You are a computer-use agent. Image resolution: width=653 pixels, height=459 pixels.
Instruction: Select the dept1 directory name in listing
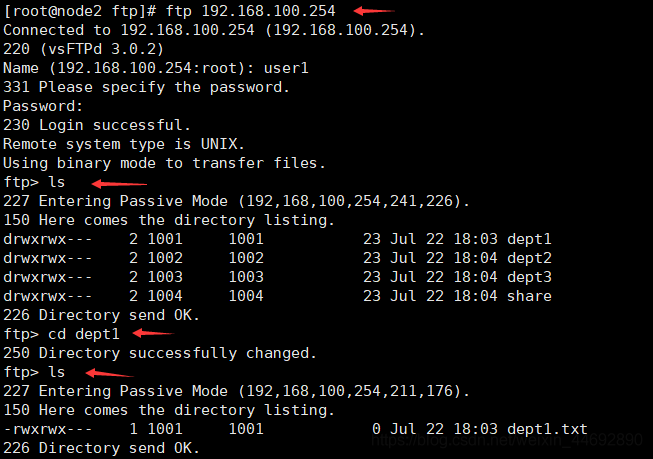click(529, 239)
